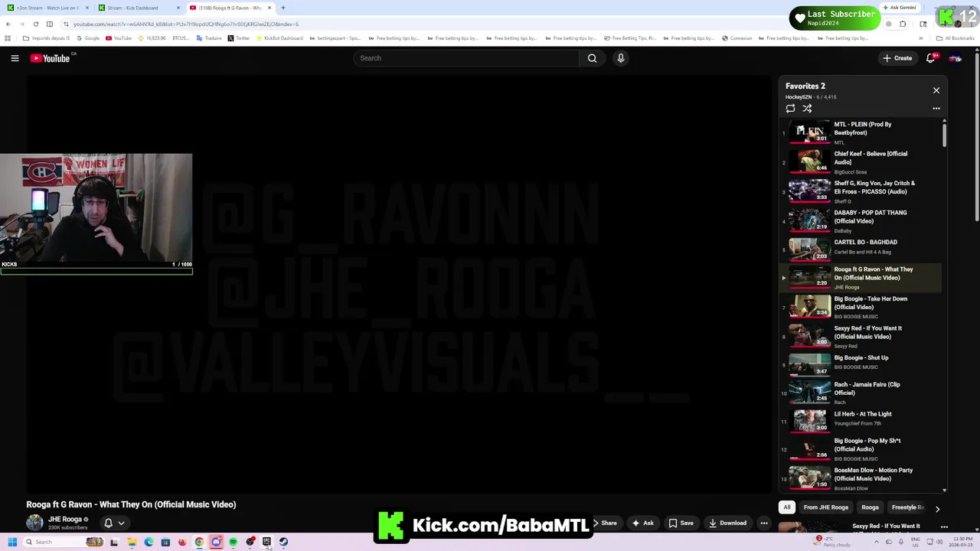Switch to the n3on Stream Kick tab

coord(47,8)
